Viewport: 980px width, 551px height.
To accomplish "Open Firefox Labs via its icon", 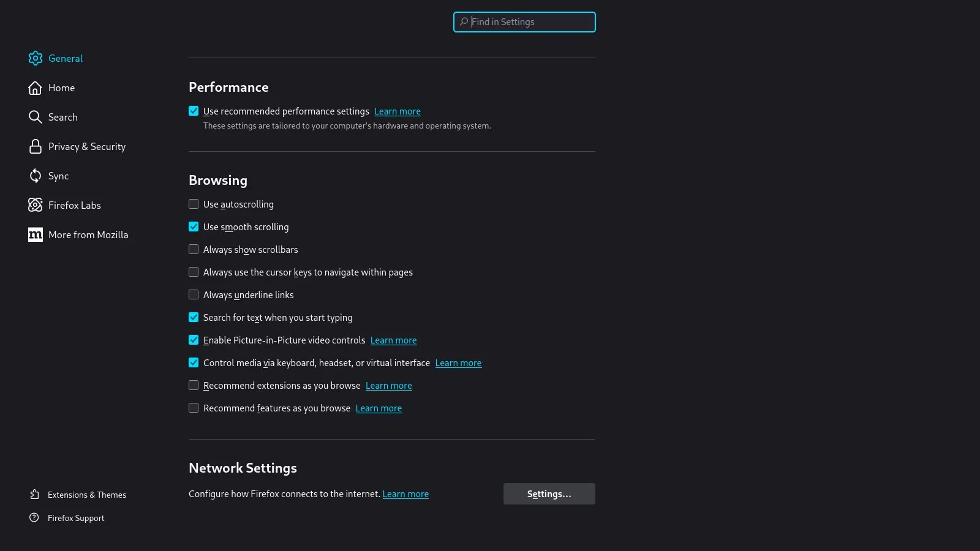I will (36, 205).
